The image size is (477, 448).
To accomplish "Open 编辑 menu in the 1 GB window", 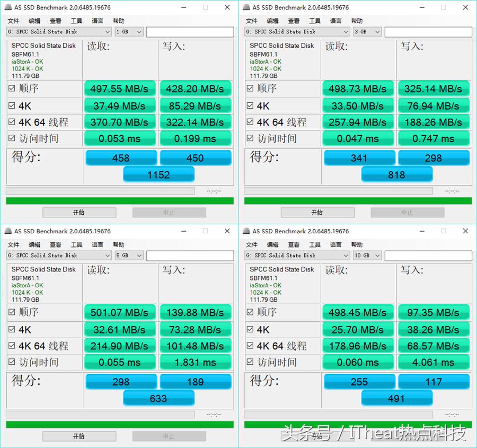I will click(x=34, y=21).
